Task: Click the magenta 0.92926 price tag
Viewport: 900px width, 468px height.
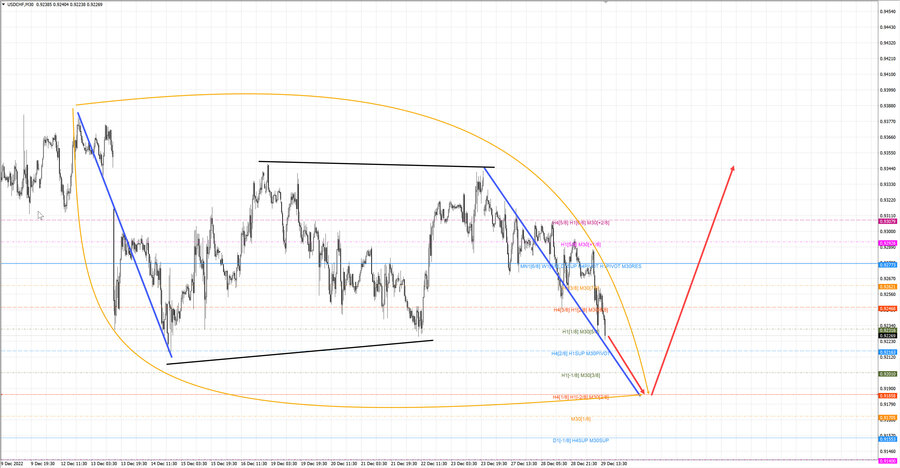Action: tap(887, 243)
